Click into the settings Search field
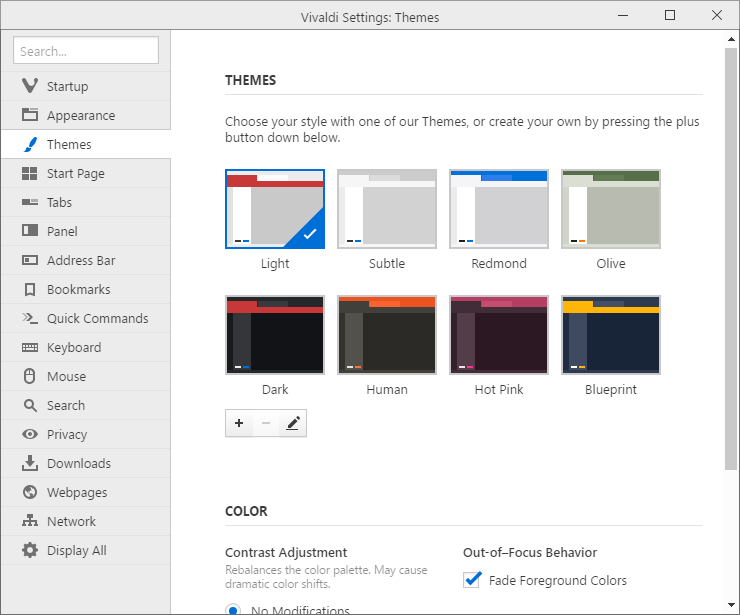740x615 pixels. pyautogui.click(x=86, y=50)
